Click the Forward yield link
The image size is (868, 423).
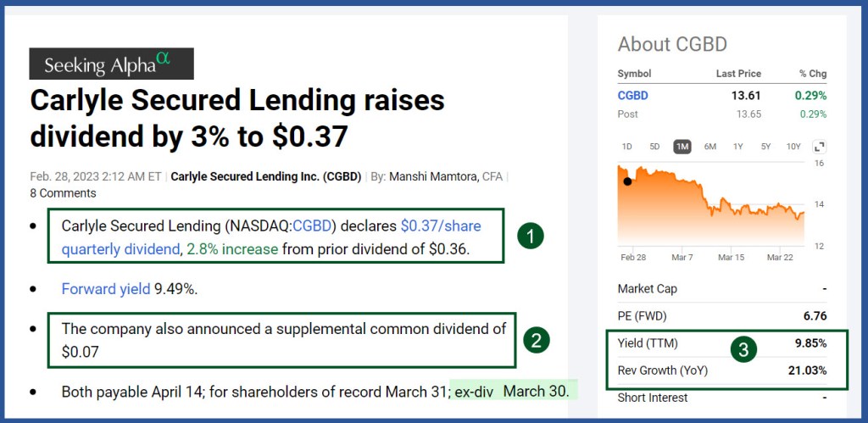(106, 289)
